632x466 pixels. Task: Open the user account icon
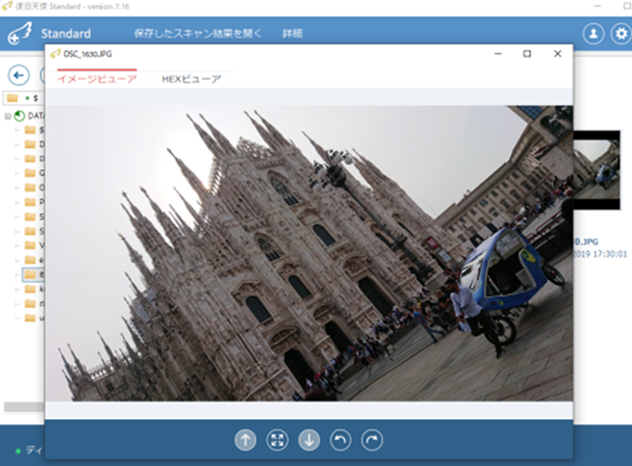point(593,34)
